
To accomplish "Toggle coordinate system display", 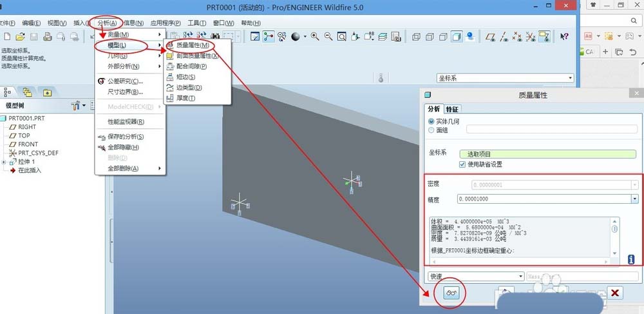I will (x=531, y=37).
